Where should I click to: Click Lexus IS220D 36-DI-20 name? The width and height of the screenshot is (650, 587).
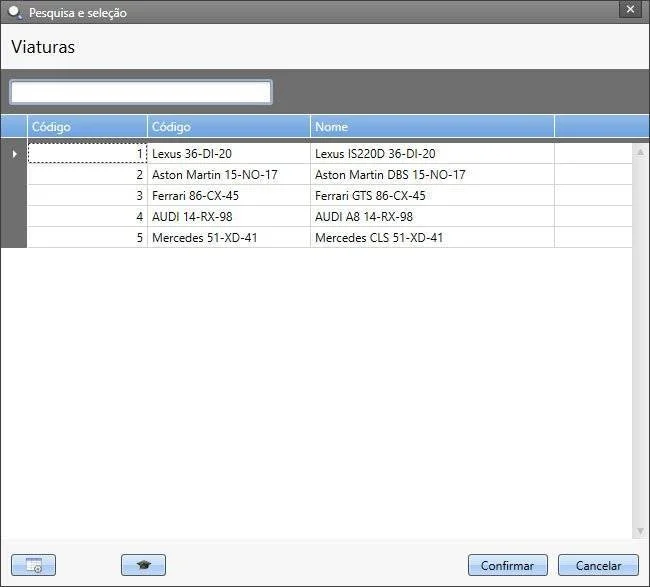[x=432, y=153]
